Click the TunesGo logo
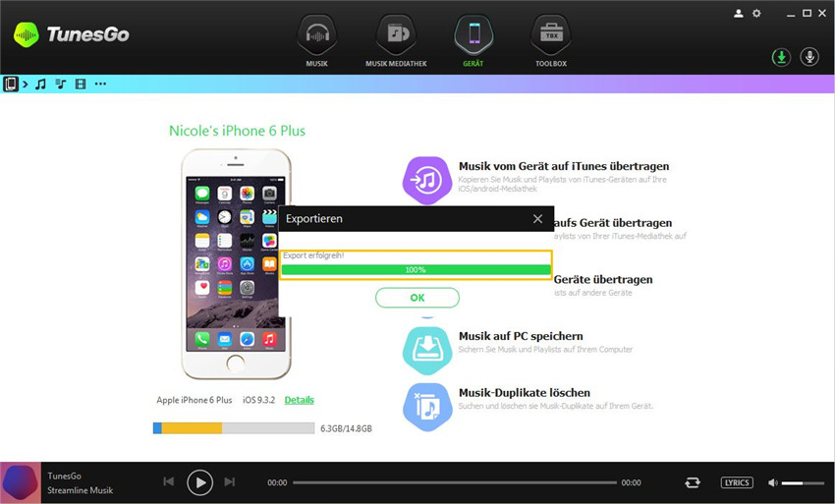Image resolution: width=835 pixels, height=504 pixels. [72, 34]
